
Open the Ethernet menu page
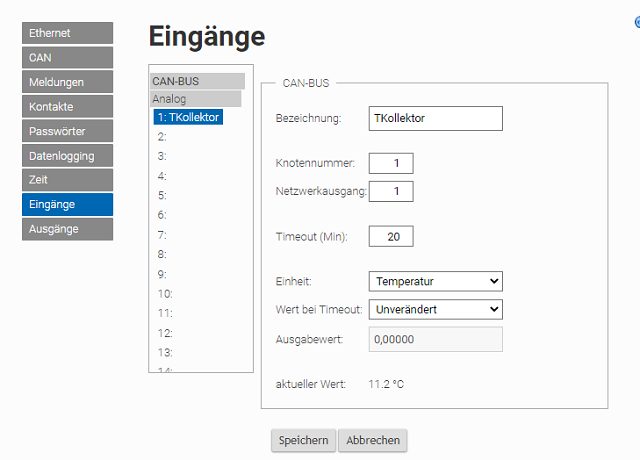(x=67, y=33)
